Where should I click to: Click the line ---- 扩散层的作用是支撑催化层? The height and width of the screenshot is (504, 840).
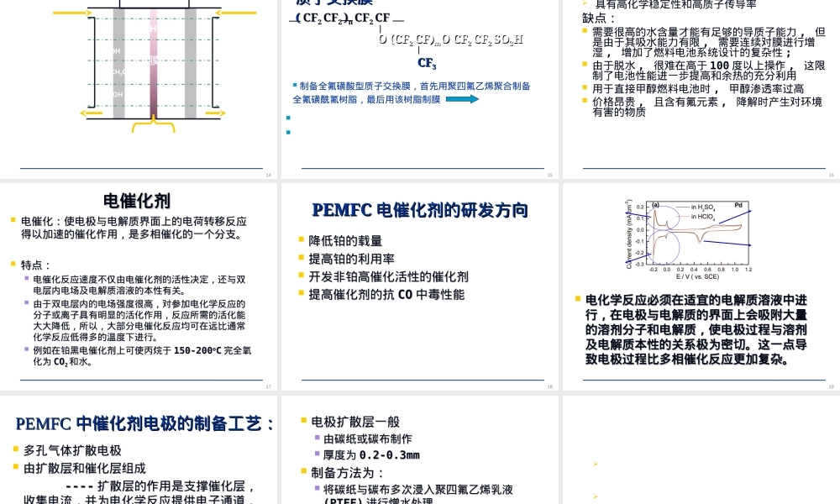160,486
